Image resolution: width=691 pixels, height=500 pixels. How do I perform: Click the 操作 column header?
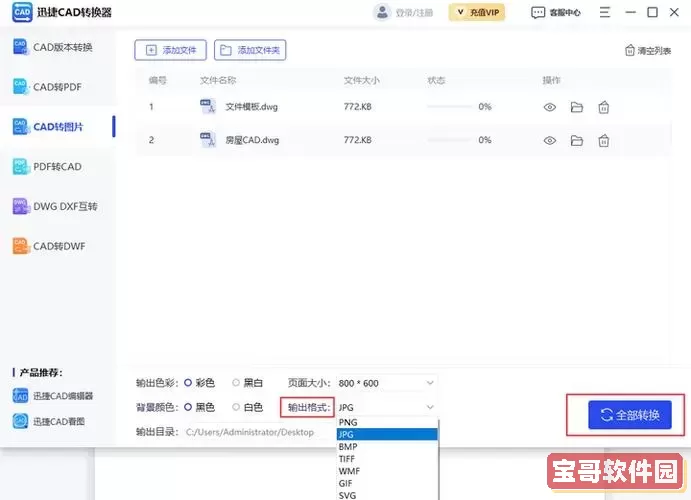click(x=551, y=80)
